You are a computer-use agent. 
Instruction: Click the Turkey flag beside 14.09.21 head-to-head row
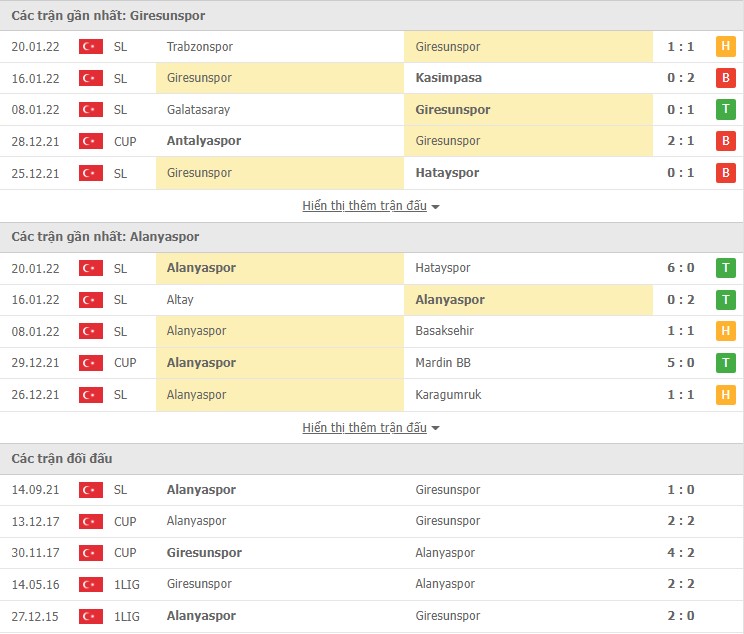[91, 490]
